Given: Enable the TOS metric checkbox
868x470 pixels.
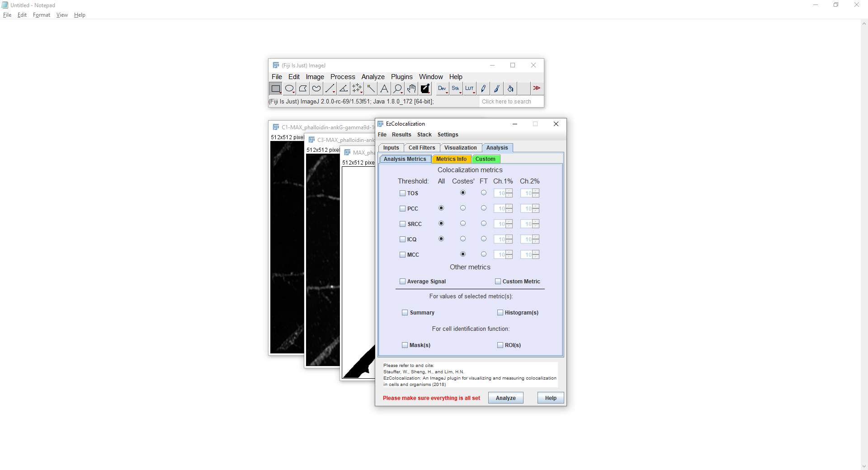Looking at the screenshot, I should 403,193.
